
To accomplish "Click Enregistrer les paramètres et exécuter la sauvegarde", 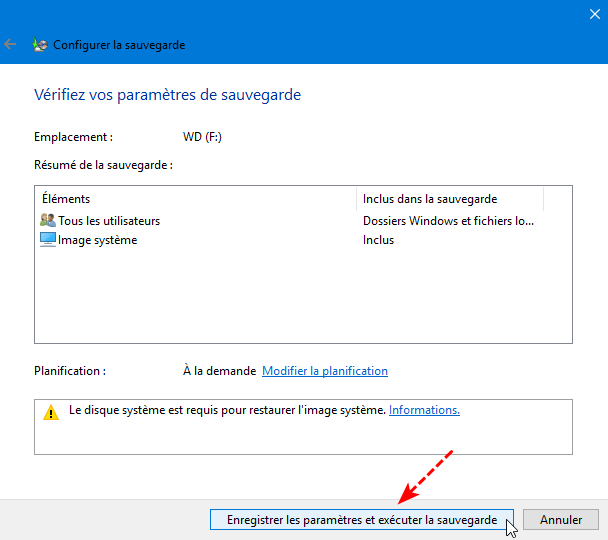I will (362, 519).
